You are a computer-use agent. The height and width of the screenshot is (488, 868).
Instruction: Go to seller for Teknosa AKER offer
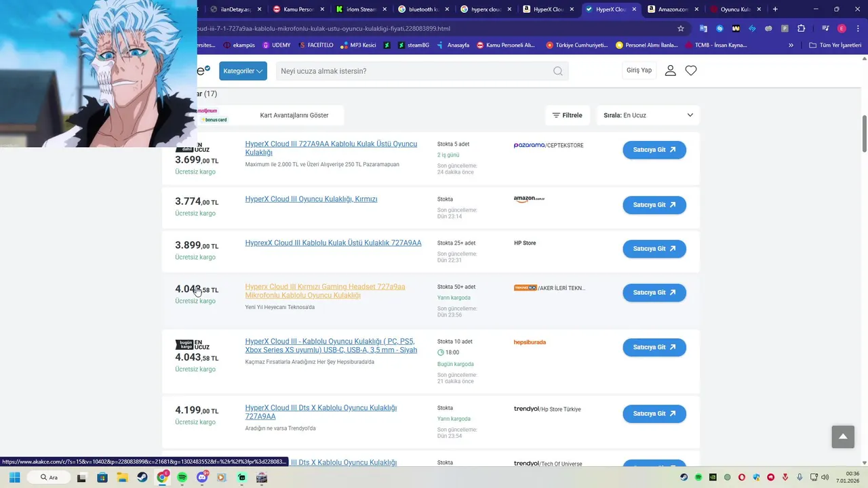pyautogui.click(x=654, y=293)
